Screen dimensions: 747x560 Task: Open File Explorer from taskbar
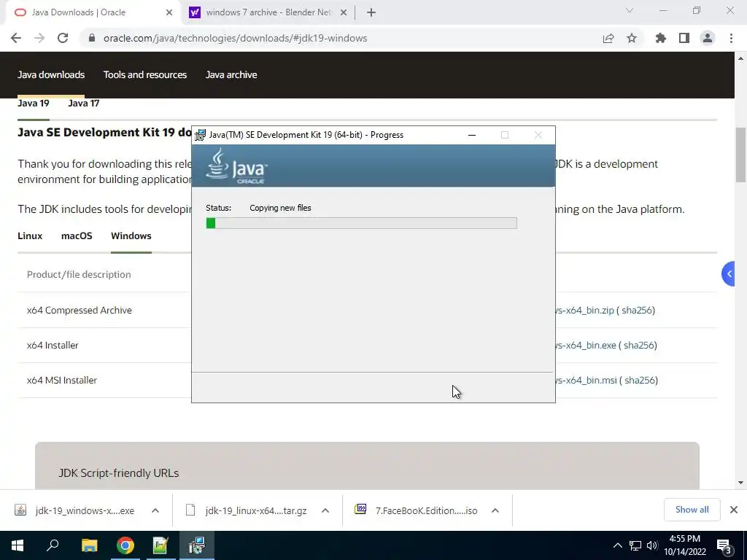tap(89, 545)
